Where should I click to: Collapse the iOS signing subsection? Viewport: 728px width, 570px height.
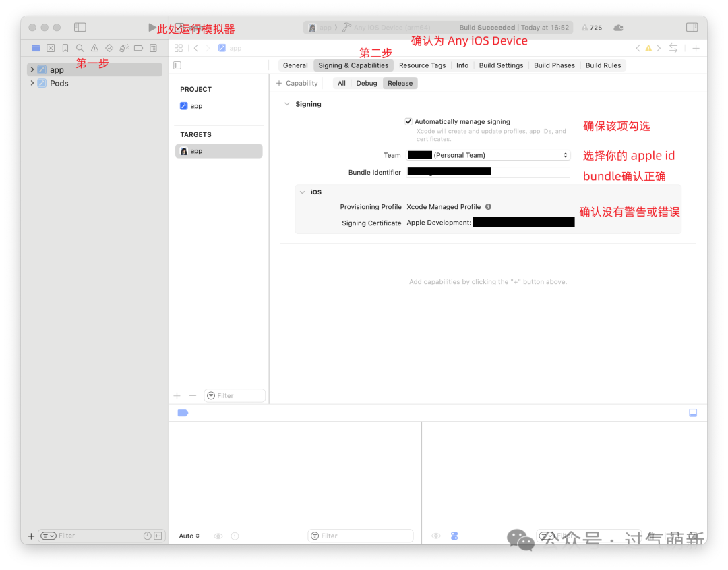coord(302,192)
